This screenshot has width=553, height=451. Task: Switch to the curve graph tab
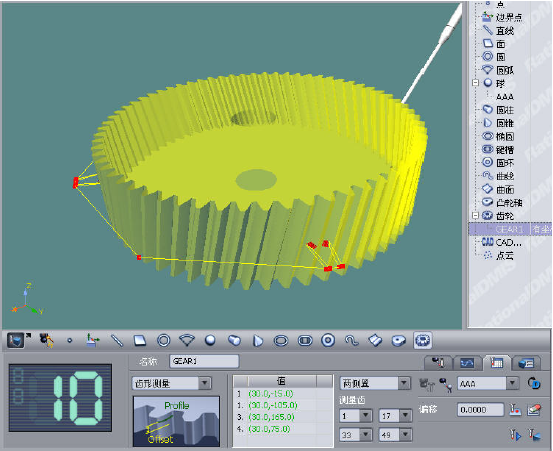[467, 363]
